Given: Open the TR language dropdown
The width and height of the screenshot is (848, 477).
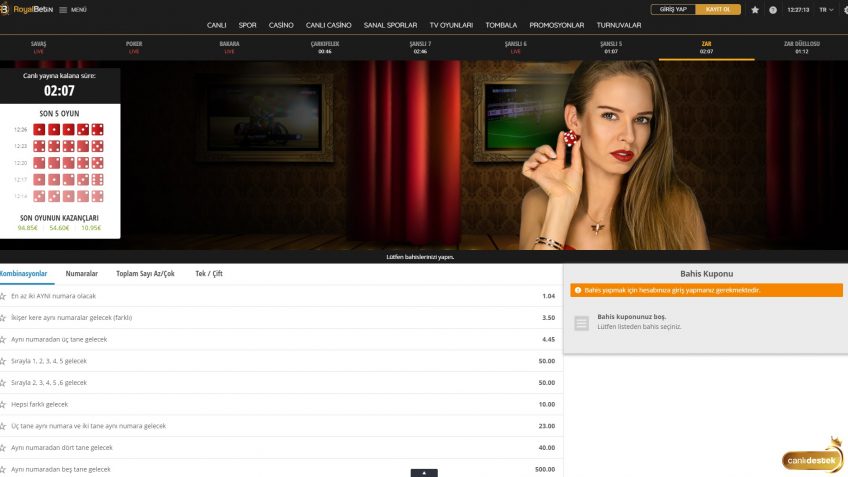Looking at the screenshot, I should click(826, 10).
